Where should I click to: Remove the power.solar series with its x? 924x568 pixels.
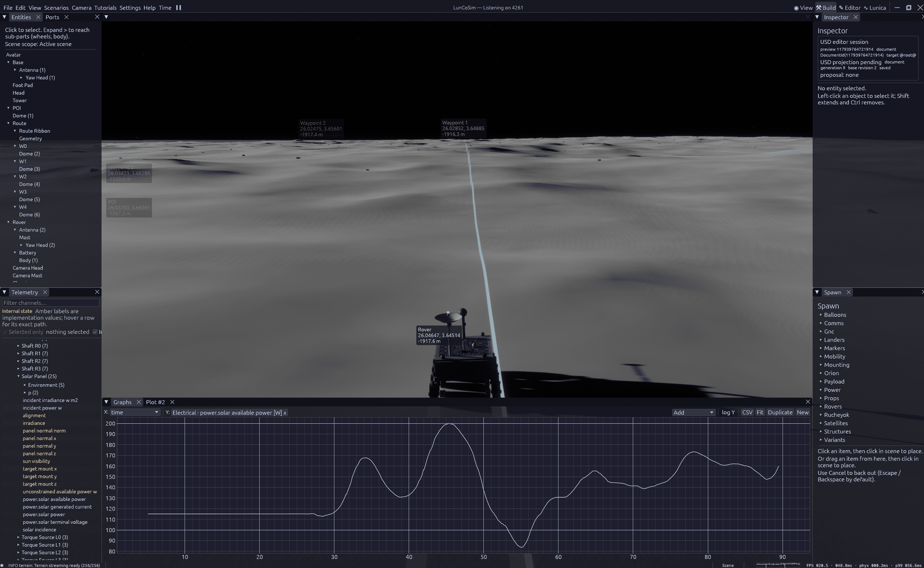285,412
